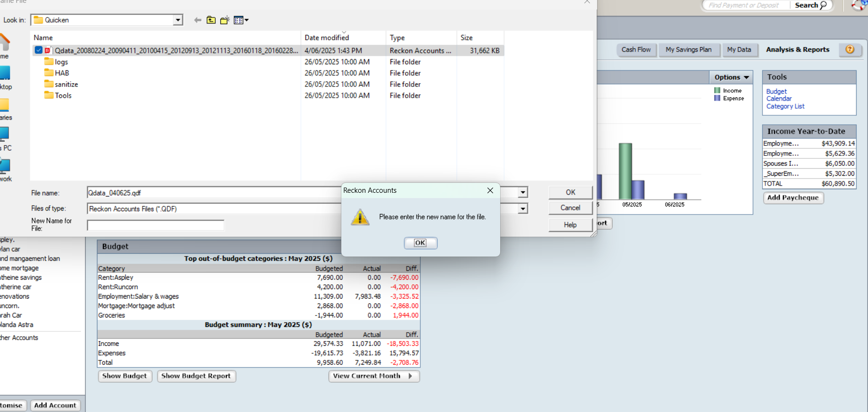The width and height of the screenshot is (868, 412).
Task: Open the Budget link in Tools
Action: [776, 91]
